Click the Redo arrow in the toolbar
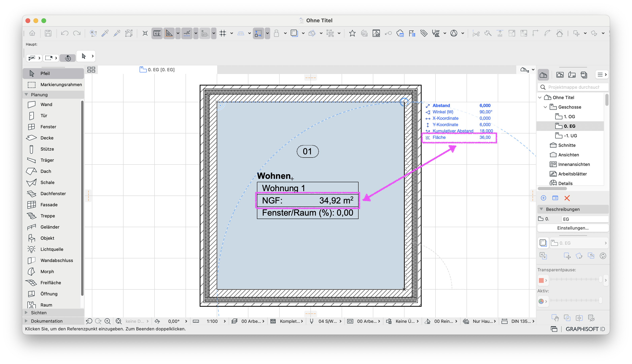 click(x=77, y=33)
